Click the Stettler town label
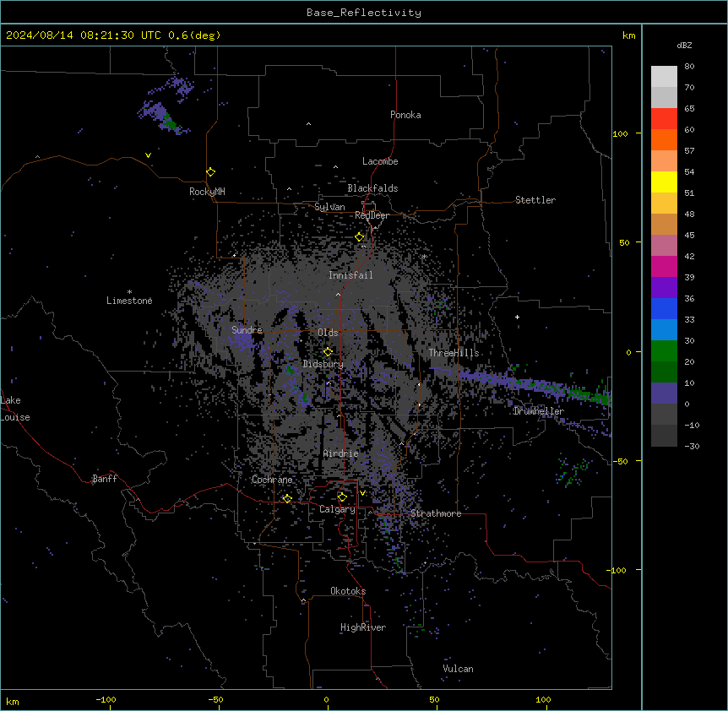The image size is (728, 711). [535, 200]
